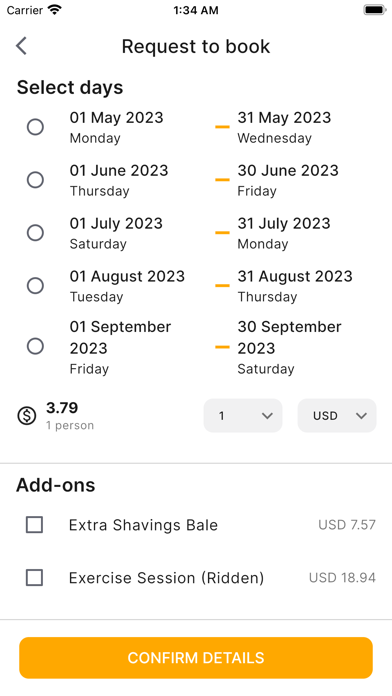Image resolution: width=392 pixels, height=696 pixels.
Task: Tap the Request to book title
Action: coord(196,46)
